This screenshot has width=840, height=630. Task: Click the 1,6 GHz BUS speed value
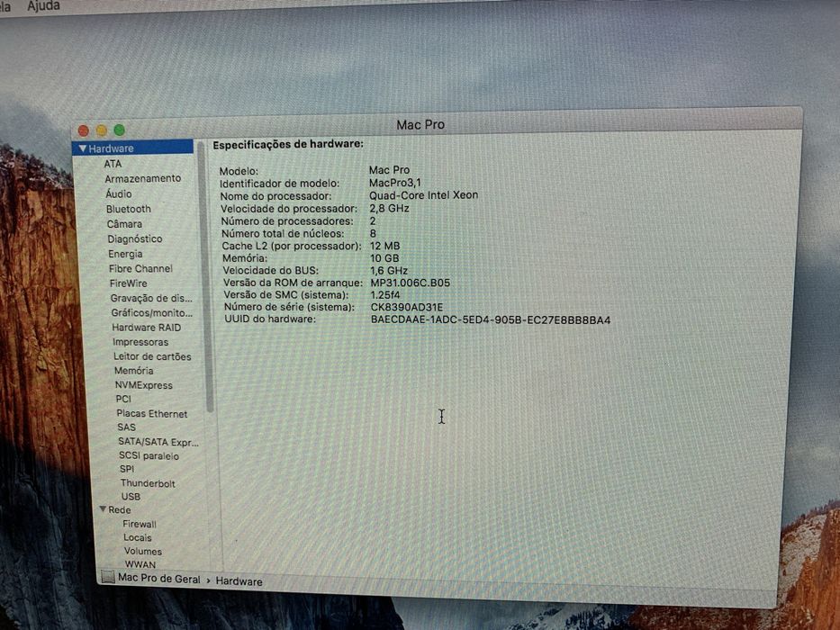tap(388, 271)
